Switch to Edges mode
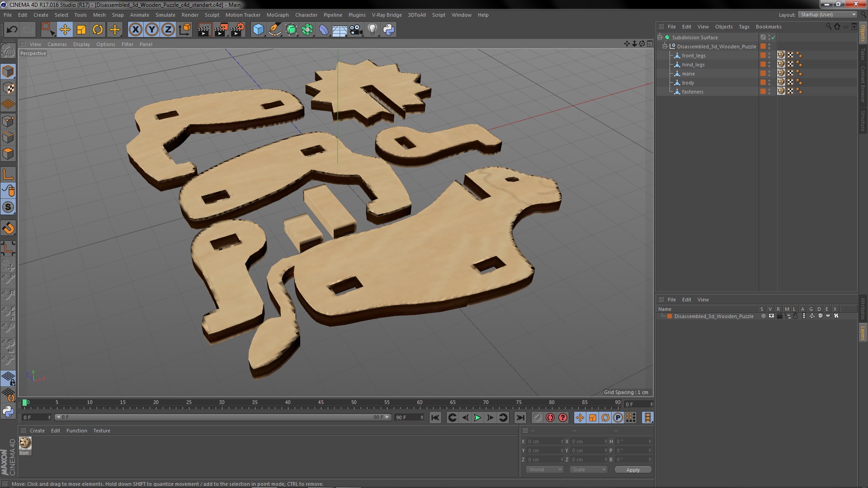 8,137
